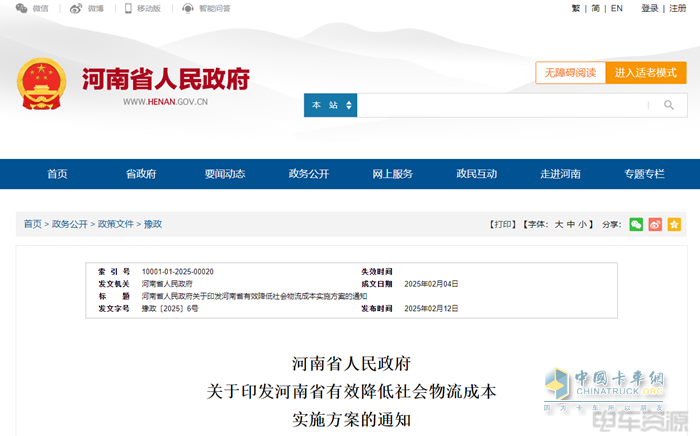Screen dimensions: 700x436
Task: Set font size to 小 (small)
Action: [x=583, y=224]
